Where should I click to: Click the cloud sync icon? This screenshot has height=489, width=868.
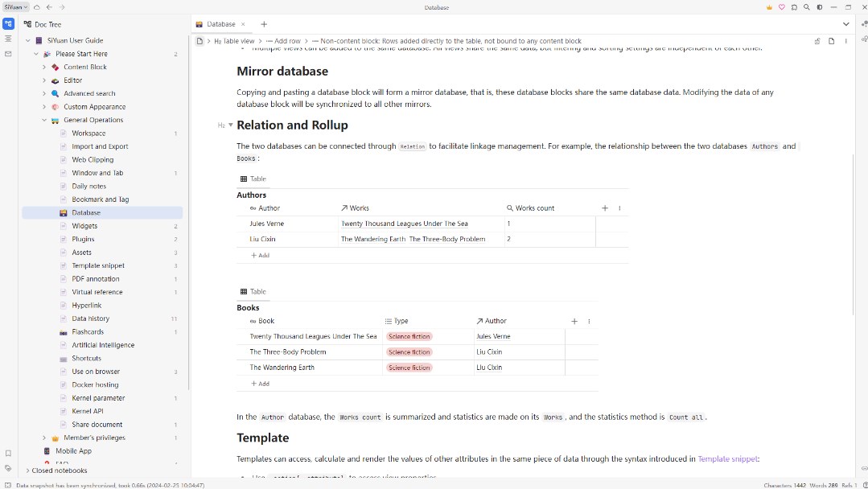point(37,7)
